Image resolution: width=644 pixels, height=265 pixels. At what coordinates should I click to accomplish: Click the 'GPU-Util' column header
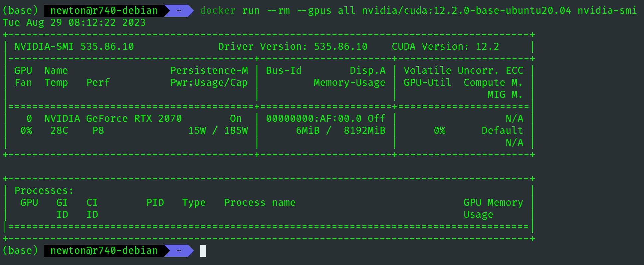click(428, 83)
